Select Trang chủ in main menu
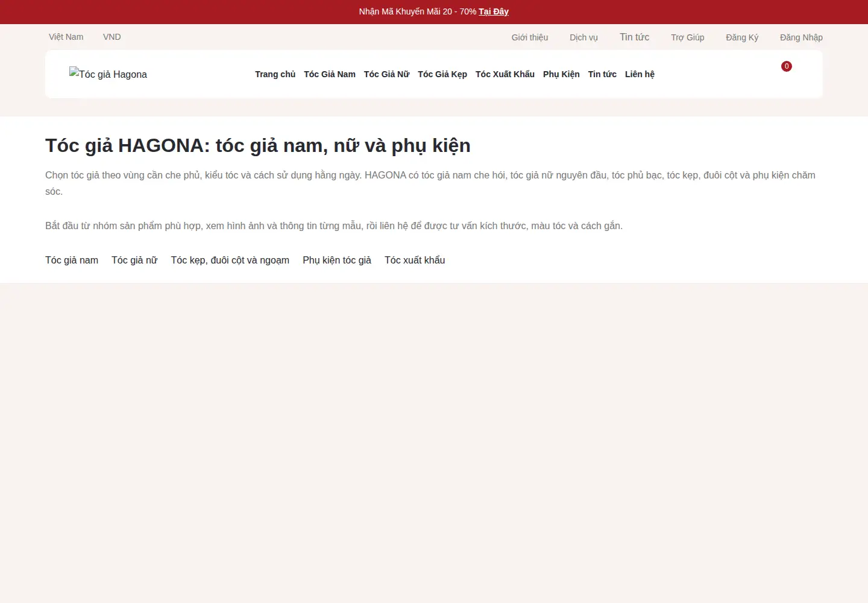Viewport: 868px width, 603px height. click(x=275, y=74)
